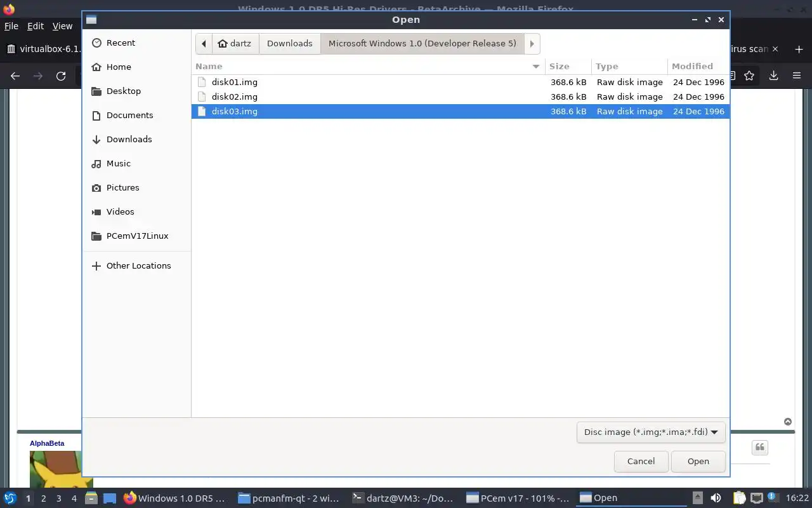Go to dartz home path segment
812x508 pixels.
tap(235, 43)
